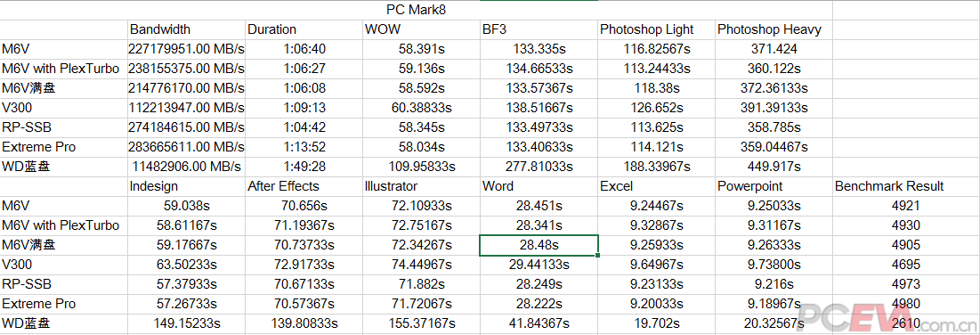The width and height of the screenshot is (980, 335).
Task: Click the Photoshop Light value 113.625s
Action: pos(656,127)
